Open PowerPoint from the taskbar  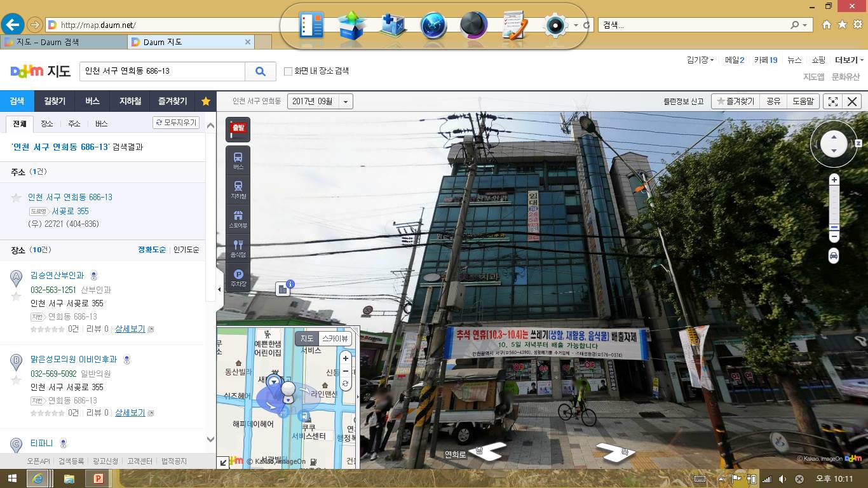point(98,478)
